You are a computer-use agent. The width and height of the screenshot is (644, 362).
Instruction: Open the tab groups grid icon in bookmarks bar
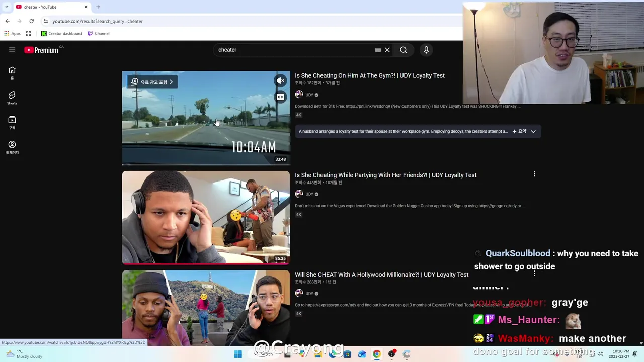tap(29, 34)
